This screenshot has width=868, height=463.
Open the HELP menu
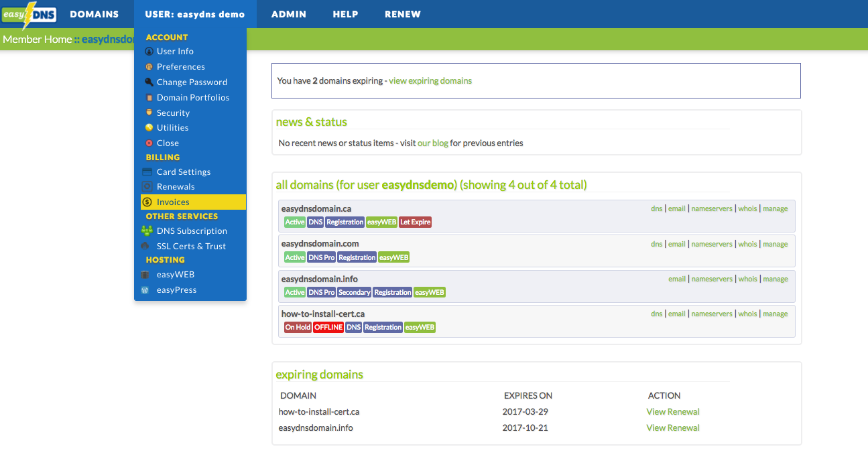pyautogui.click(x=345, y=14)
